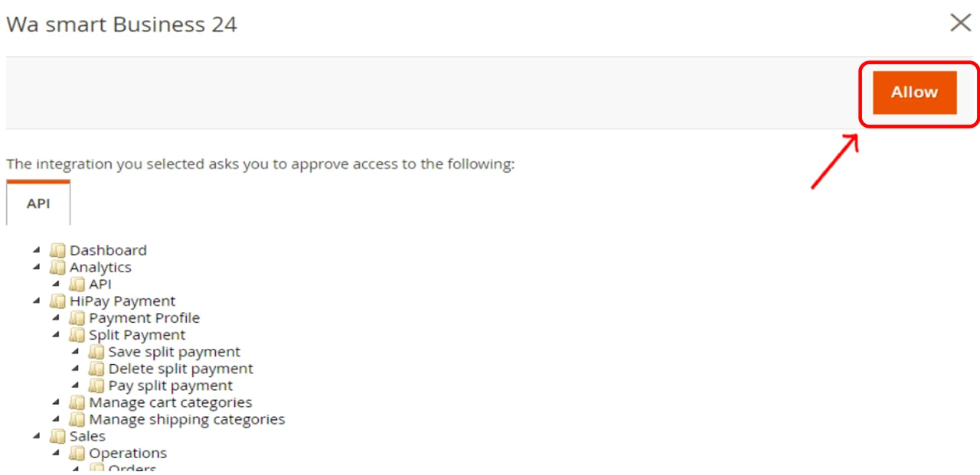This screenshot has height=475, width=980.
Task: Select Pay split payment tree item
Action: tap(171, 386)
